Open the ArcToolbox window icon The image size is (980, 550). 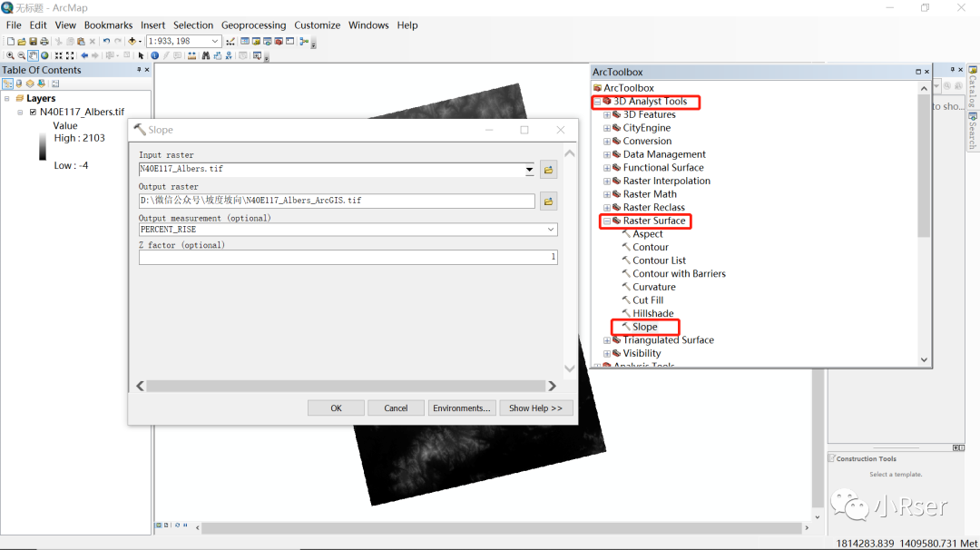point(279,41)
